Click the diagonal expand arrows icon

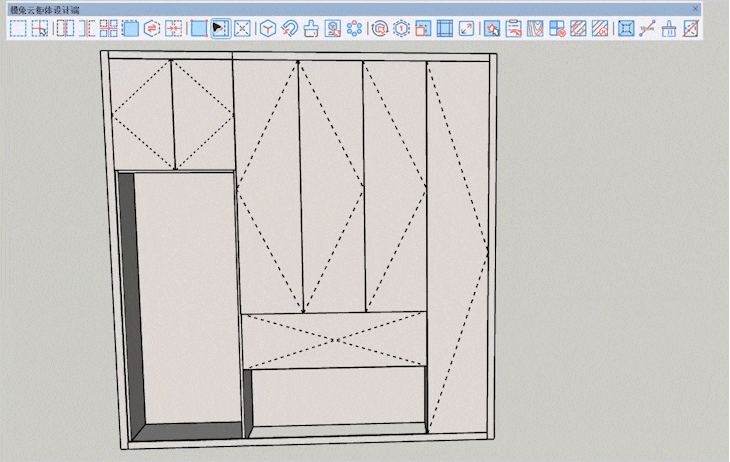pos(466,29)
